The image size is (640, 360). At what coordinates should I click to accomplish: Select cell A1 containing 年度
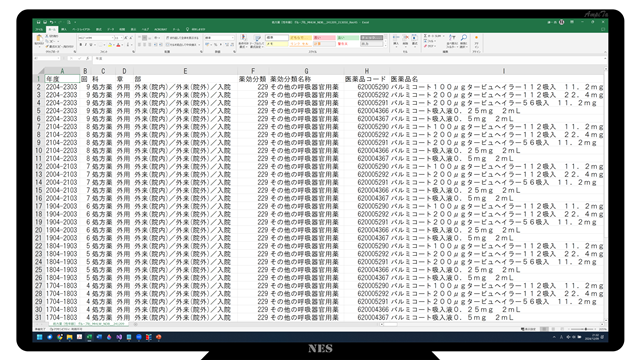(62, 79)
